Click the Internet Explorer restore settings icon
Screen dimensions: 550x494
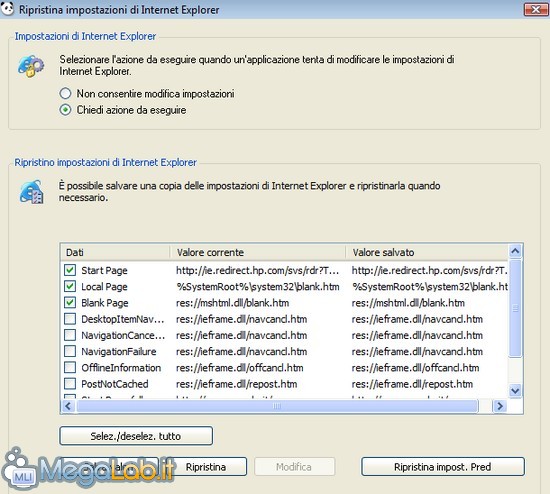tap(32, 192)
